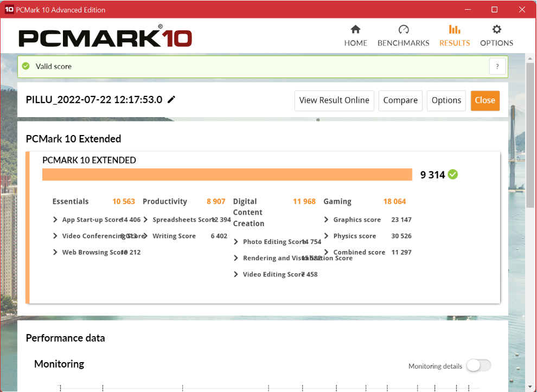Click the Combined score value 11 297
The width and height of the screenshot is (537, 392).
[401, 252]
